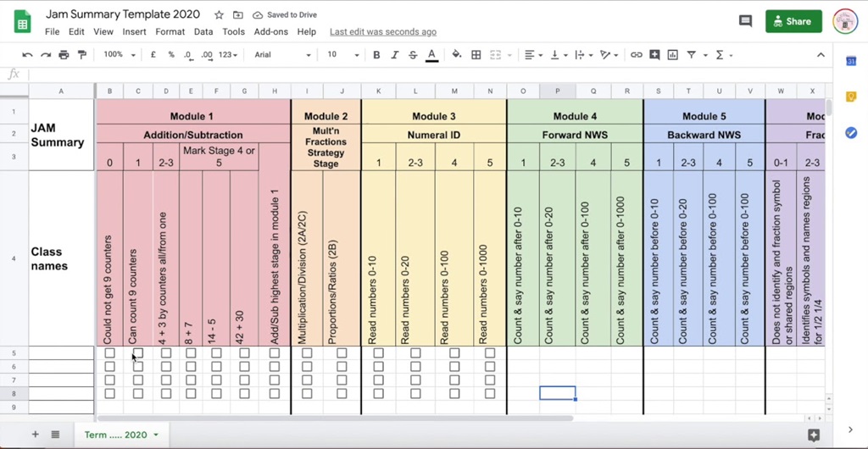Open fill color paint bucket

point(457,55)
